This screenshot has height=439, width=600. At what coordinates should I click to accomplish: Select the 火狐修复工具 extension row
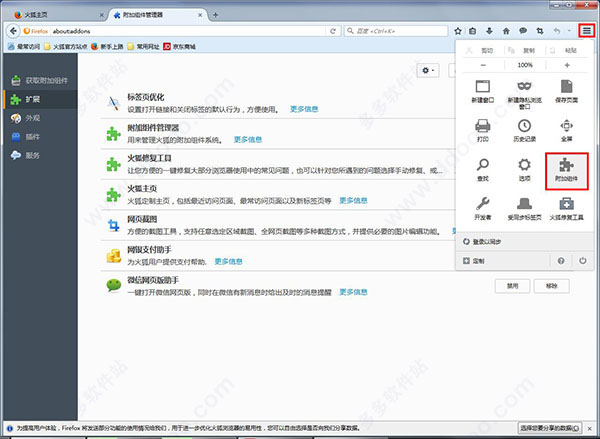[x=278, y=164]
